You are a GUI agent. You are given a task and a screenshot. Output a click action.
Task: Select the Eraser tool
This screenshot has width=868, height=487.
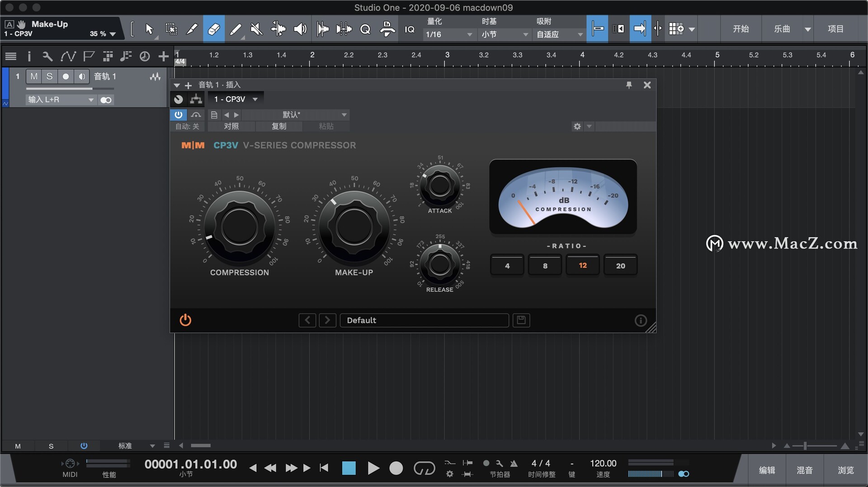(x=213, y=29)
